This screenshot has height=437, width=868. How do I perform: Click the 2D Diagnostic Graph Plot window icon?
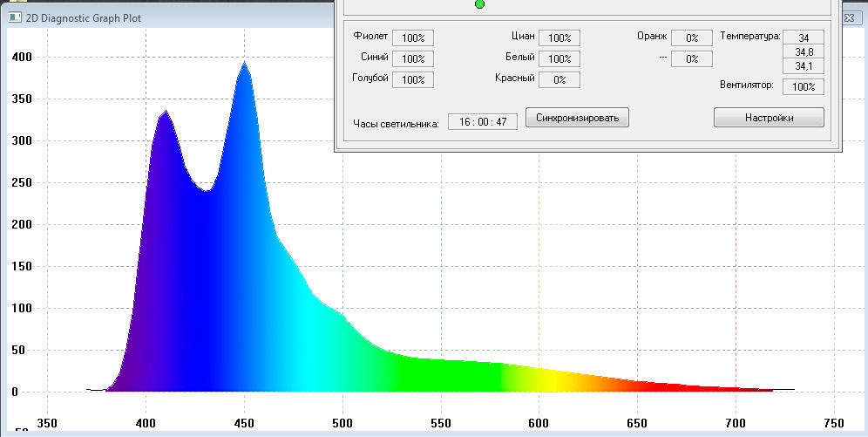tap(15, 17)
